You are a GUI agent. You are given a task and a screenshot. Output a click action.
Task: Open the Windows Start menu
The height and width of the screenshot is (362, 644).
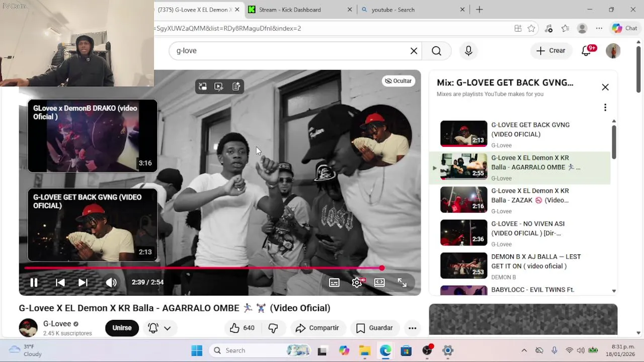[197, 350]
